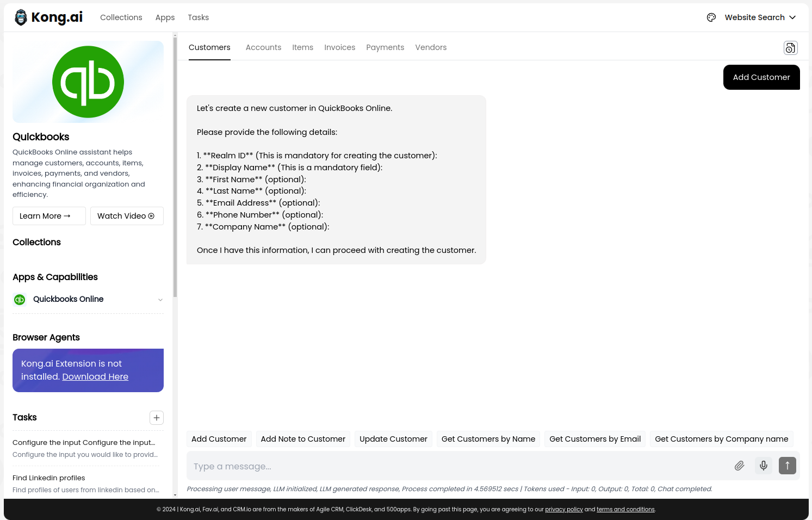The width and height of the screenshot is (812, 520).
Task: Click the Learn More button
Action: tap(49, 216)
